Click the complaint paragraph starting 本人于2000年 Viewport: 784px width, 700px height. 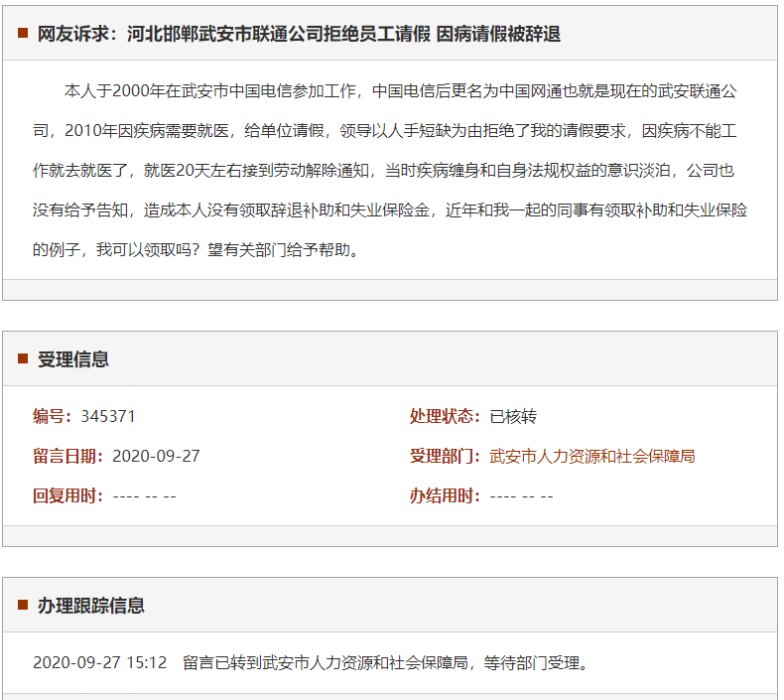coord(389,170)
